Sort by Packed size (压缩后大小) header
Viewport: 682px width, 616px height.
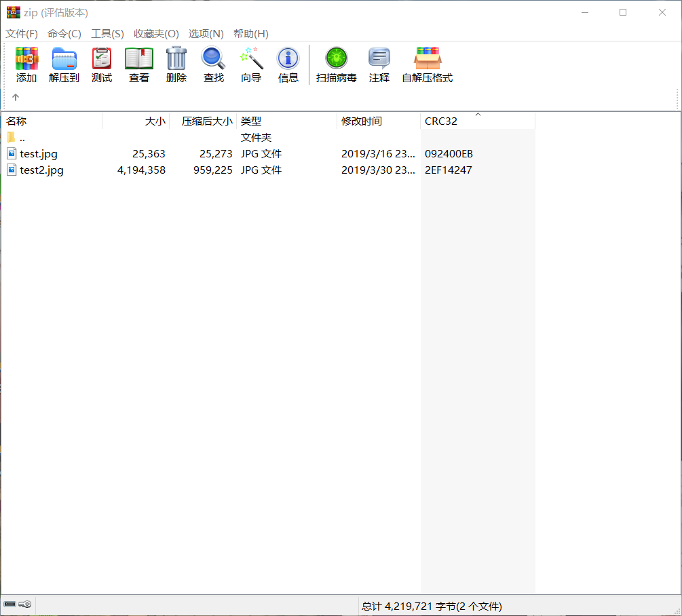(203, 121)
